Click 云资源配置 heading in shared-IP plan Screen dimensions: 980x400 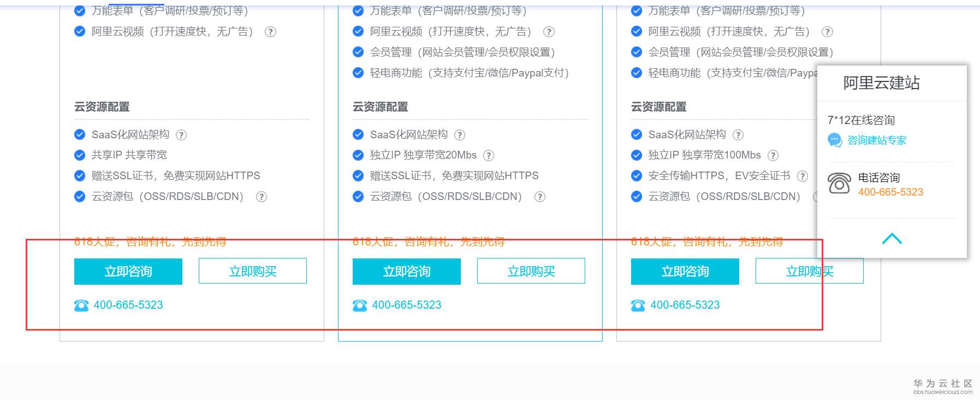pyautogui.click(x=102, y=107)
